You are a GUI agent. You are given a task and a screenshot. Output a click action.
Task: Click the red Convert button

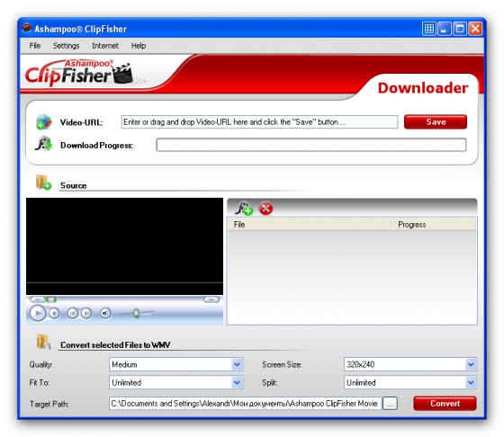click(445, 404)
